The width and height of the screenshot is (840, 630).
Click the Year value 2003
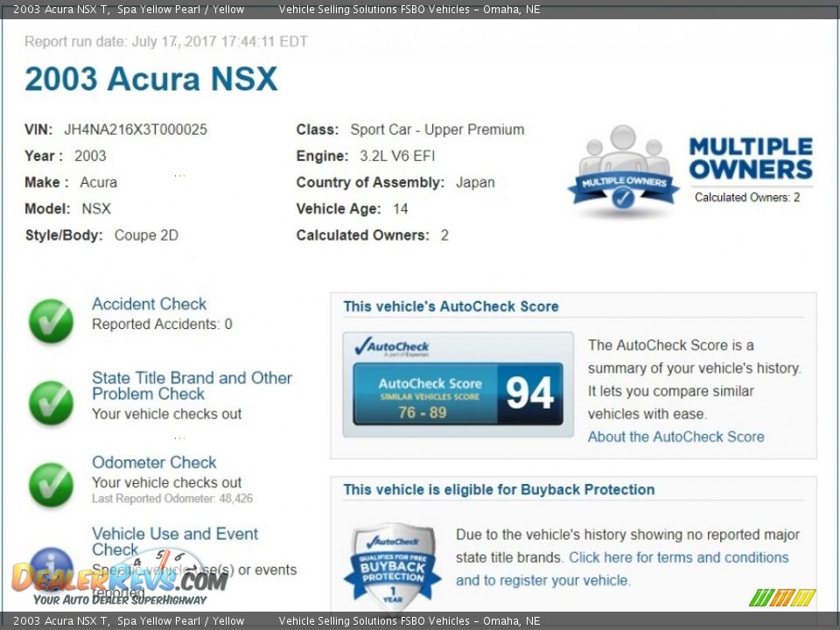point(90,156)
